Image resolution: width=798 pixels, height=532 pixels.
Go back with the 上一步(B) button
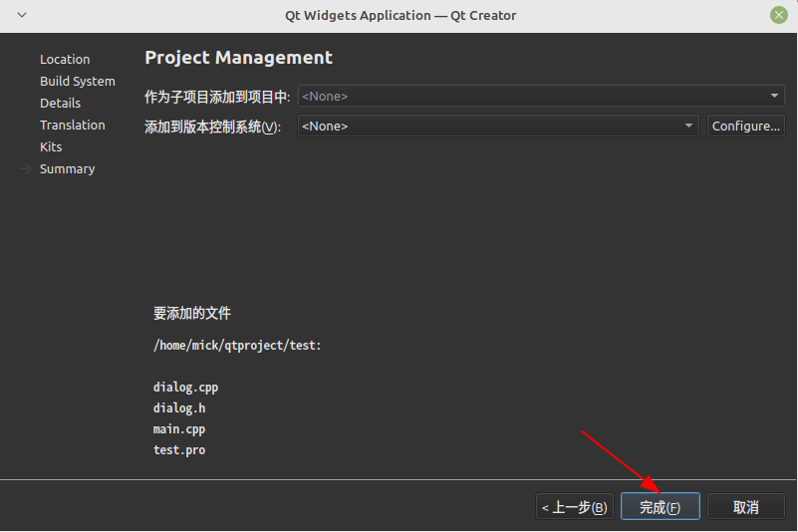click(x=574, y=507)
